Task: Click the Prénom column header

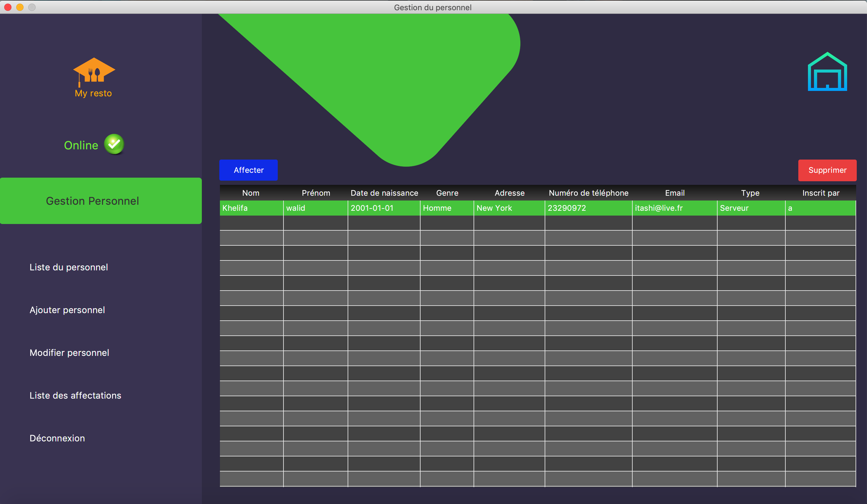Action: click(x=315, y=193)
